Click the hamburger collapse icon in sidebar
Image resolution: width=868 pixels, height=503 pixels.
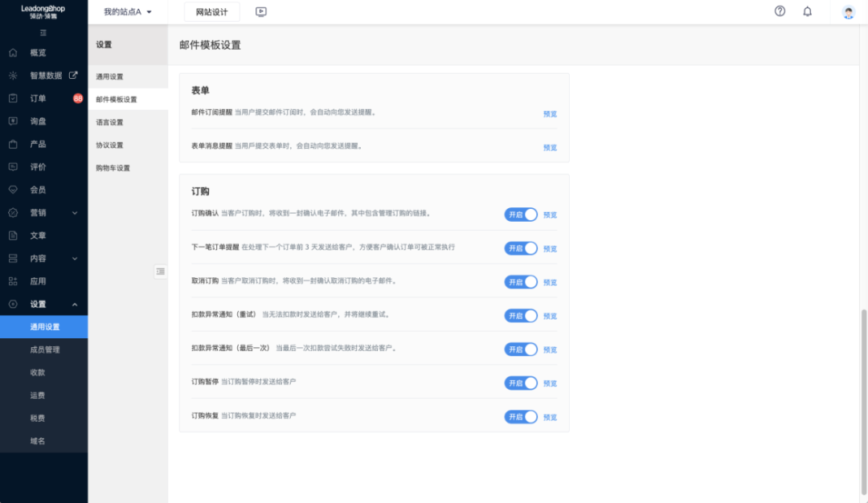coord(43,33)
